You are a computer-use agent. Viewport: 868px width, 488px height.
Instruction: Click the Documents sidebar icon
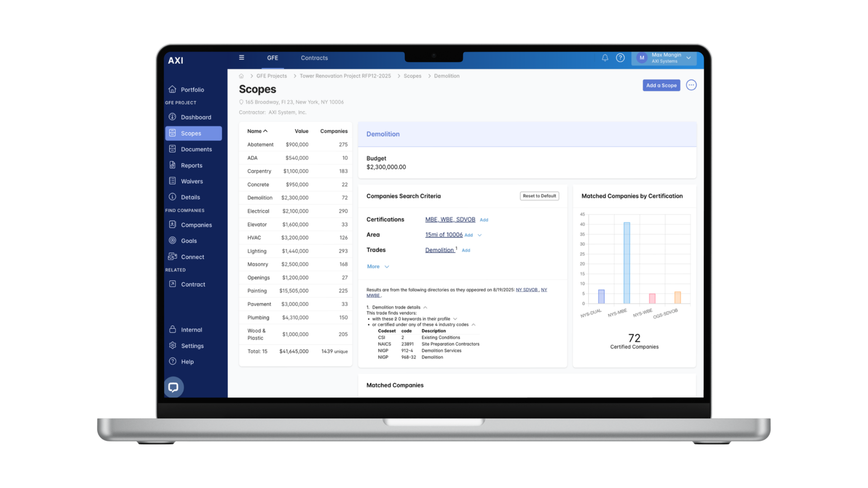pyautogui.click(x=173, y=149)
